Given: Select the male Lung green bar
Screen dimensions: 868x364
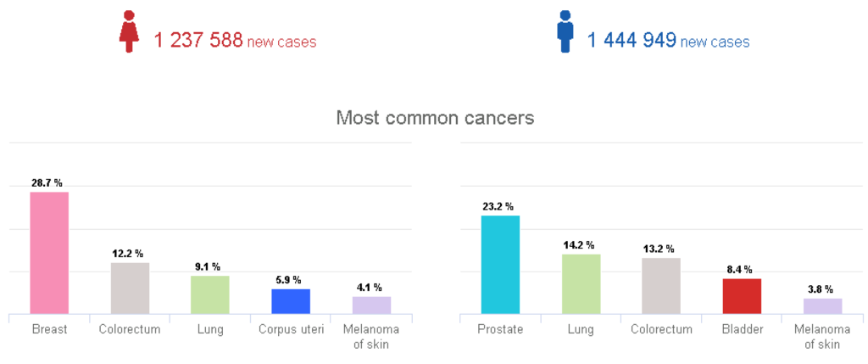Looking at the screenshot, I should pos(581,284).
